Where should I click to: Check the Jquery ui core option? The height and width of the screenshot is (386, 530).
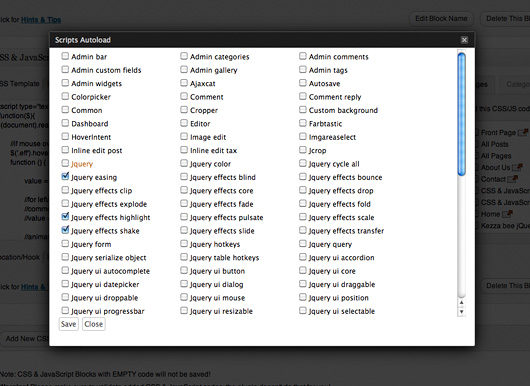pos(303,271)
